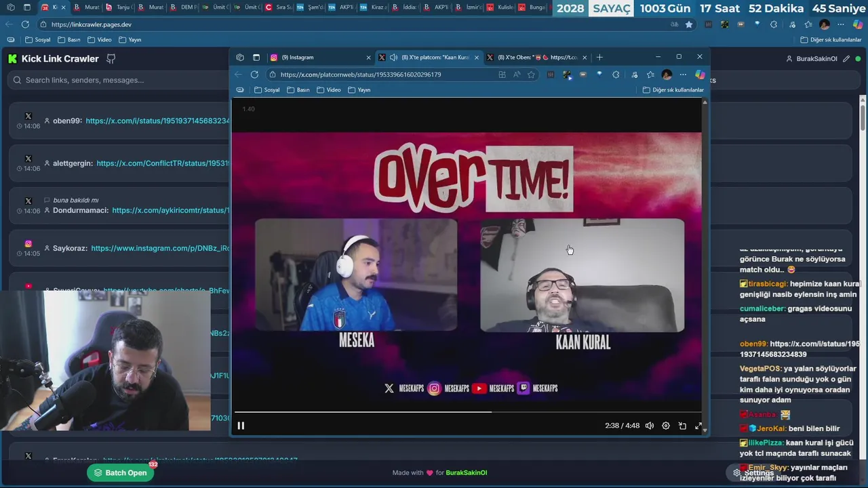Open the Settings button in Link Crawler
Screen dimensions: 868x488
coord(753,473)
